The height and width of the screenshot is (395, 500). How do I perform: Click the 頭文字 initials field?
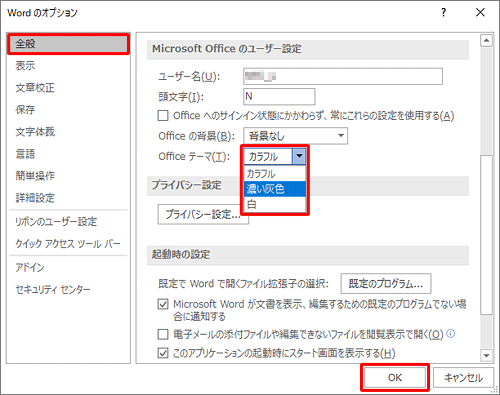279,97
